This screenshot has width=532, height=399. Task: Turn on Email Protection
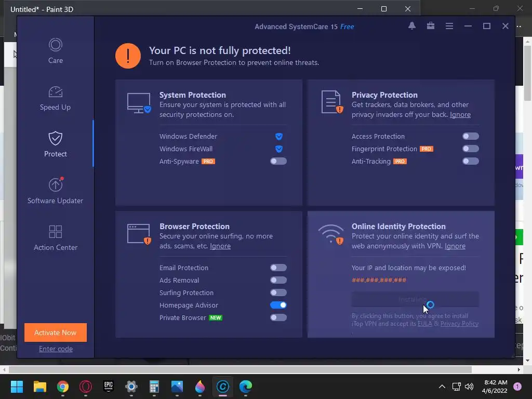pos(278,268)
